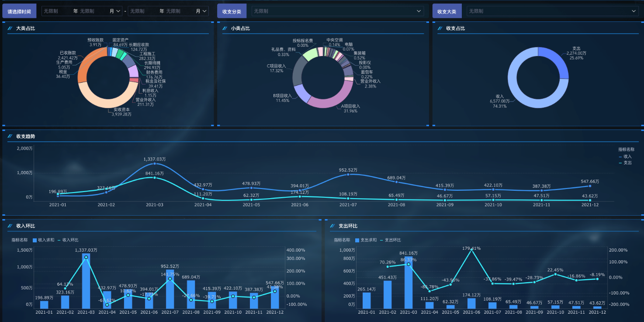The image size is (644, 322).
Task: Click the slash icon beside 小类占比 title
Action: 225,28
